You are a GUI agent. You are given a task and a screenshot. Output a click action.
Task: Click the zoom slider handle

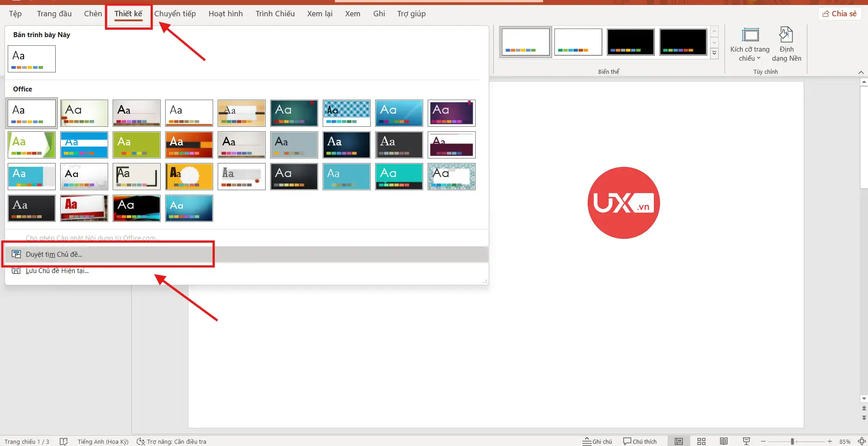pyautogui.click(x=792, y=441)
